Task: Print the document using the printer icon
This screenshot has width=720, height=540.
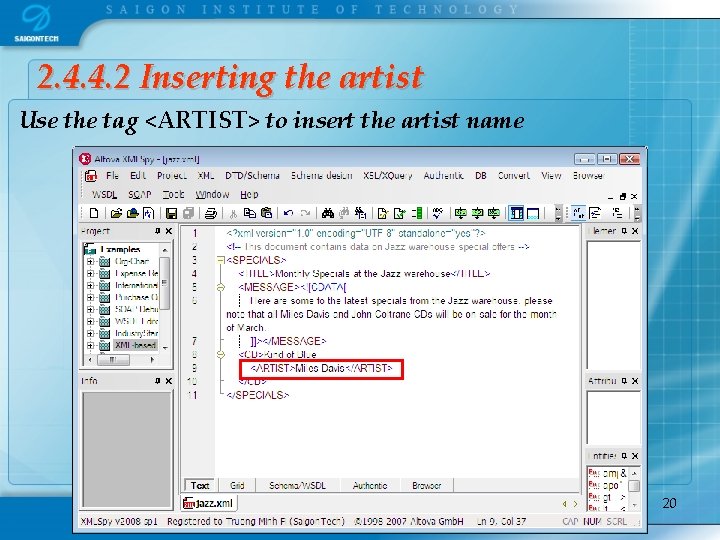Action: (x=211, y=213)
